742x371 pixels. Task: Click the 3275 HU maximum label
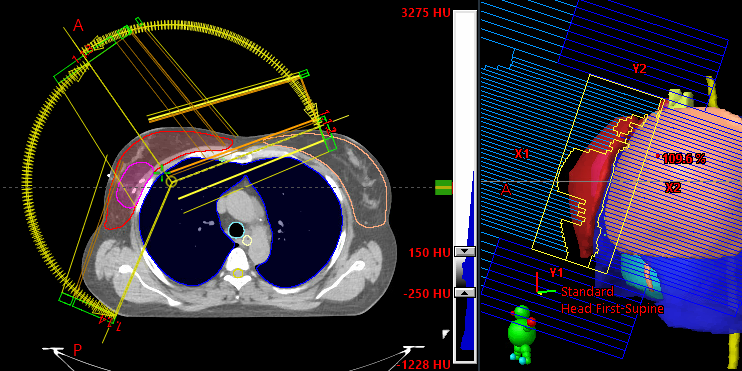(426, 13)
